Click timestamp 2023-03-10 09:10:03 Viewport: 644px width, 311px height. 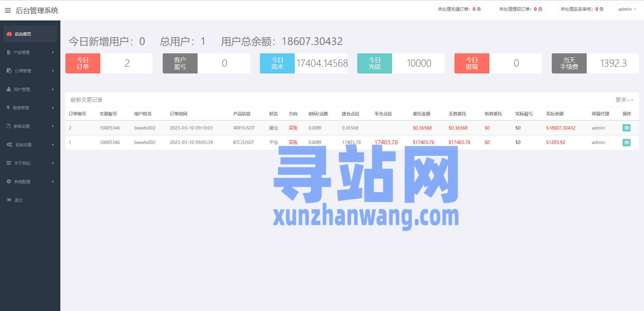click(x=191, y=128)
